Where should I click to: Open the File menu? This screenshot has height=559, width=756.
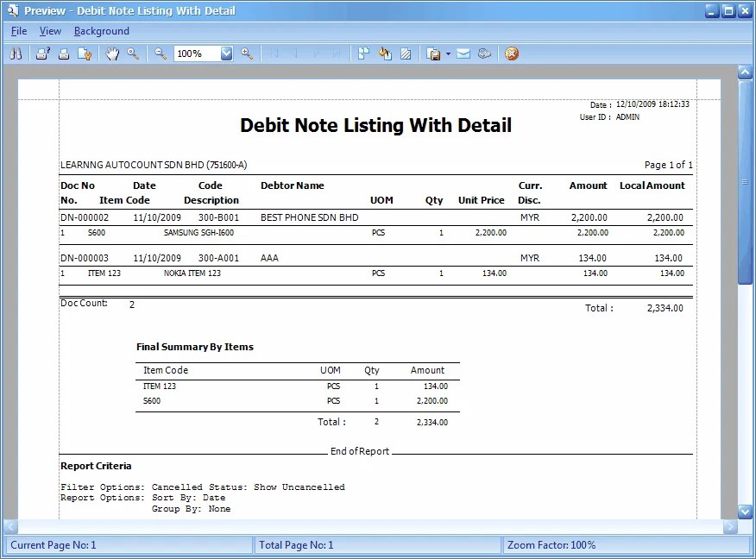pos(18,30)
